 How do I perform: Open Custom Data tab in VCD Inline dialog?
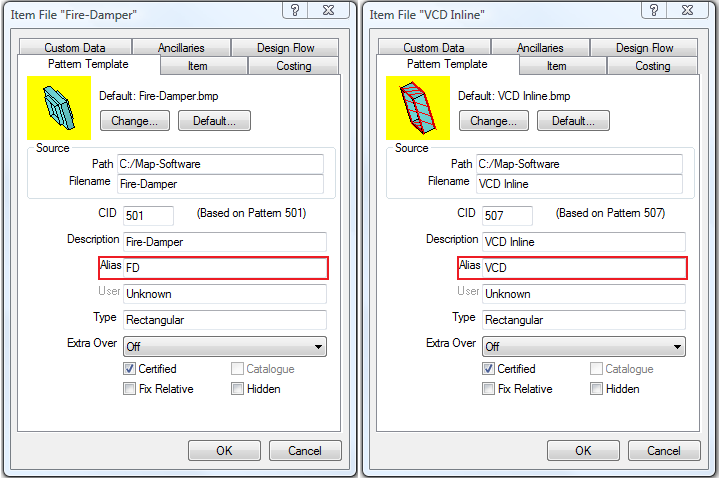click(433, 47)
